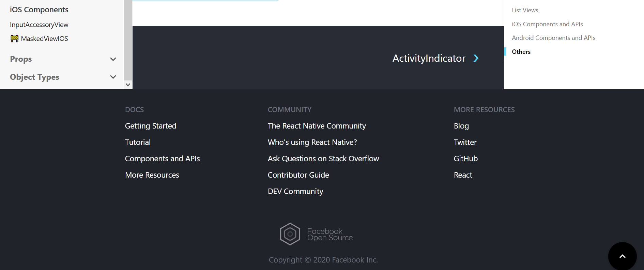Go to the ActivityIndicator next page
The height and width of the screenshot is (270, 644).
pyautogui.click(x=429, y=58)
